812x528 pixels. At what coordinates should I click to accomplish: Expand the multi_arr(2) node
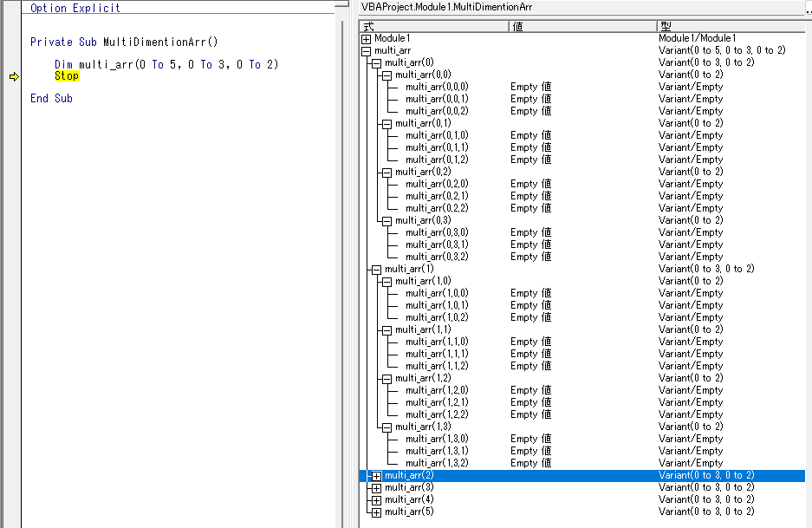point(376,476)
